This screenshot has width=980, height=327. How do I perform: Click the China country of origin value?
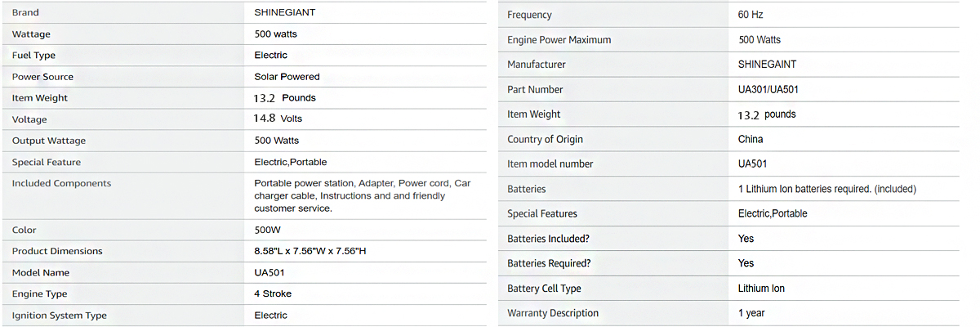click(x=751, y=139)
